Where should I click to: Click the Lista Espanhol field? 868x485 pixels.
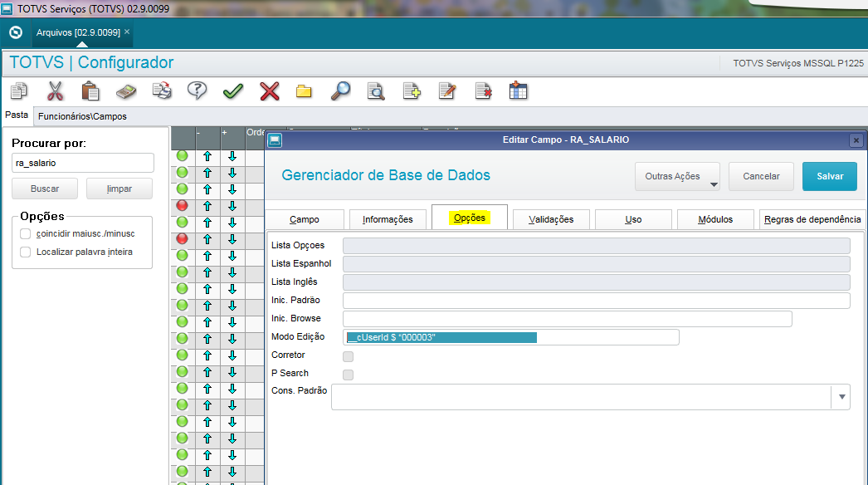596,264
